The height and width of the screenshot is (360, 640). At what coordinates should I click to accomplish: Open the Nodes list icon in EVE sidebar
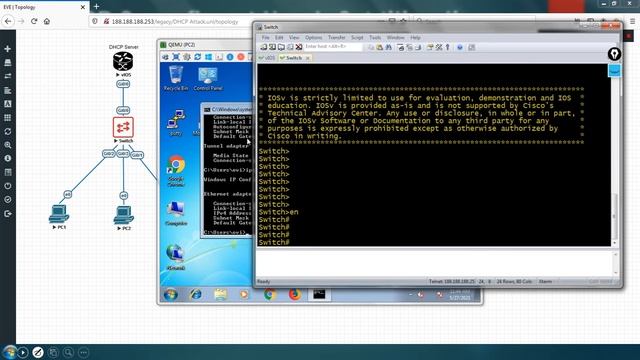[x=7, y=62]
